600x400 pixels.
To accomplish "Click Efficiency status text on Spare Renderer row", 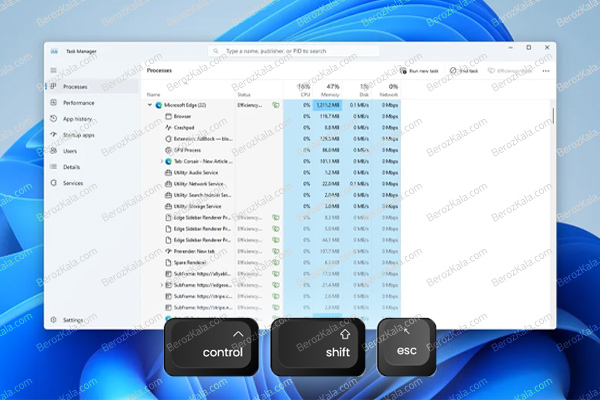I will pos(249,263).
